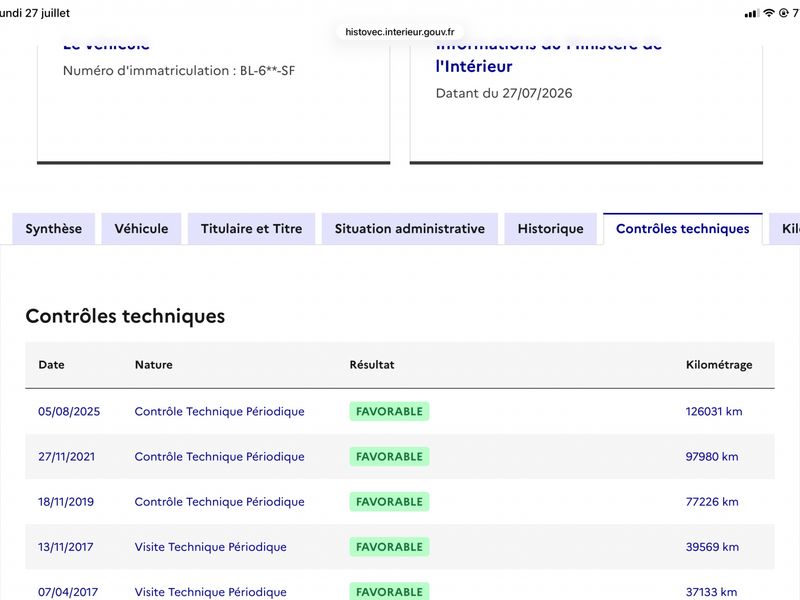The width and height of the screenshot is (800, 600).
Task: Click Visite Technique Périodique in 13/11/2017 row
Action: pos(210,547)
